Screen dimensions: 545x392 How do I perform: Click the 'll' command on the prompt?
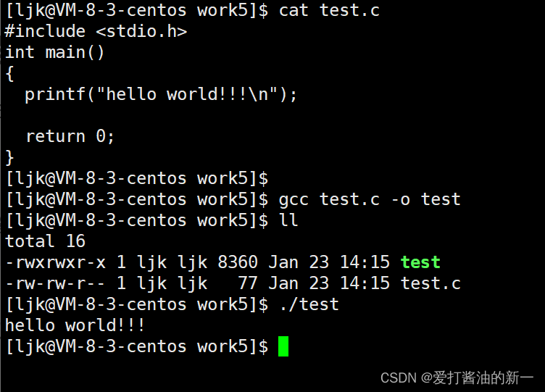pyautogui.click(x=288, y=220)
